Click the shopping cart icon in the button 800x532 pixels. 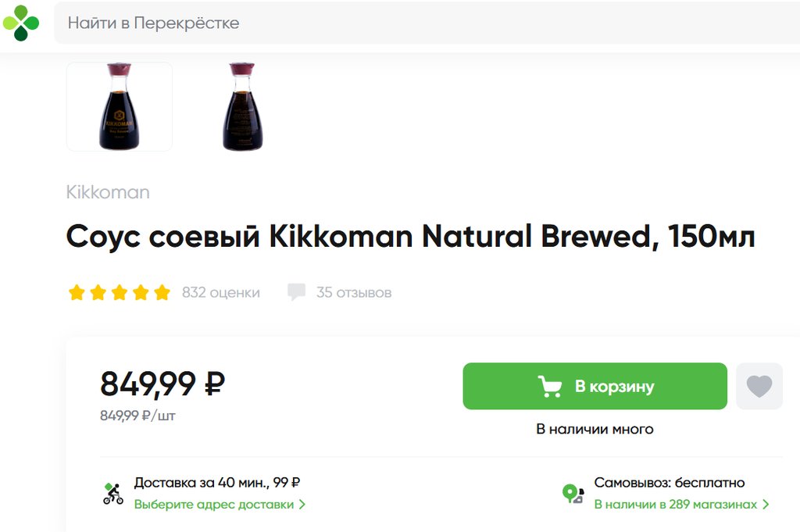pos(550,386)
